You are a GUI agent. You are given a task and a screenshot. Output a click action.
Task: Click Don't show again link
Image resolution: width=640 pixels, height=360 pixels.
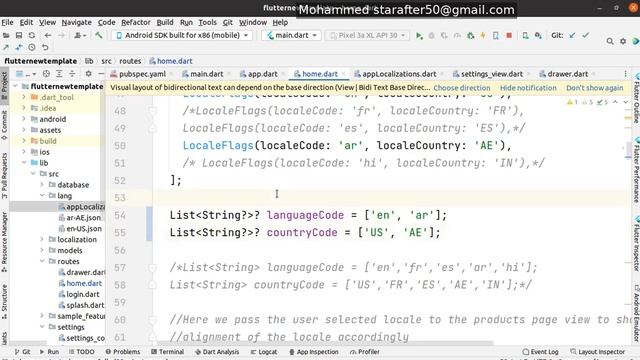coord(594,88)
